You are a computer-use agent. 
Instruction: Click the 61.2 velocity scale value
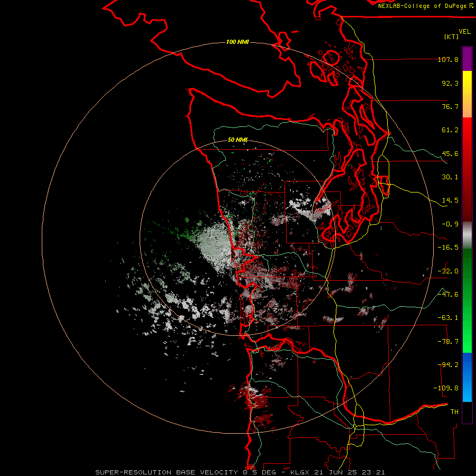click(x=450, y=130)
